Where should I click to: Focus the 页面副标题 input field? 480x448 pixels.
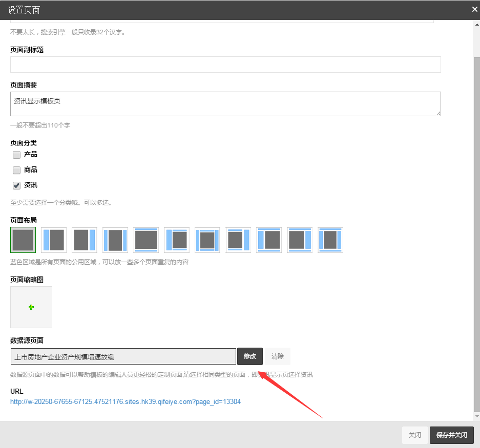225,65
